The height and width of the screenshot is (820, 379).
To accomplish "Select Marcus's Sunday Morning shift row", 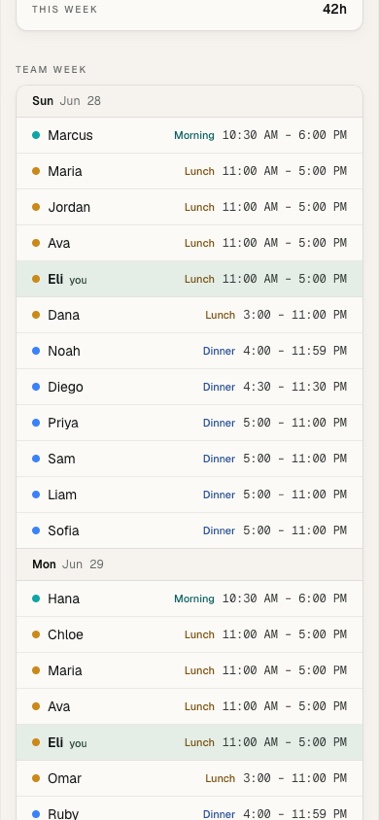I will click(x=189, y=135).
